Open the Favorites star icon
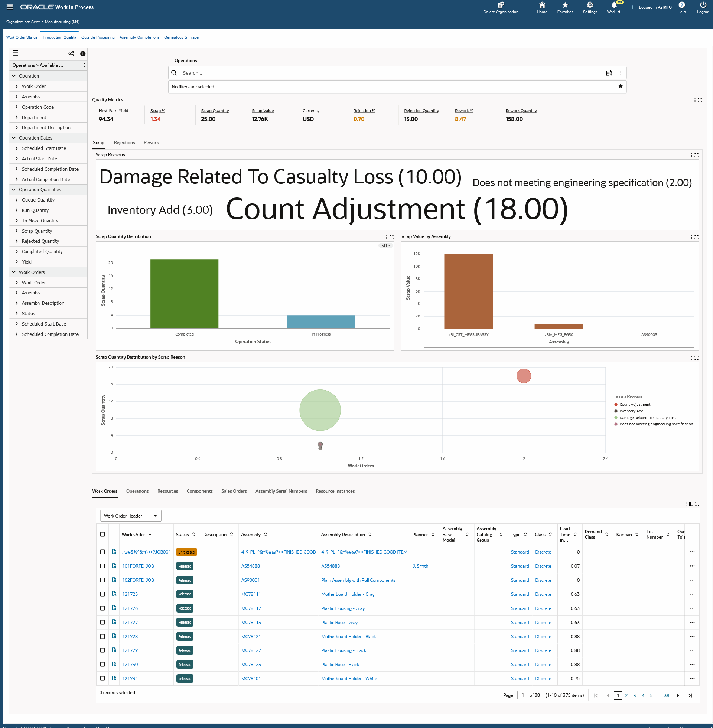 (x=565, y=5)
